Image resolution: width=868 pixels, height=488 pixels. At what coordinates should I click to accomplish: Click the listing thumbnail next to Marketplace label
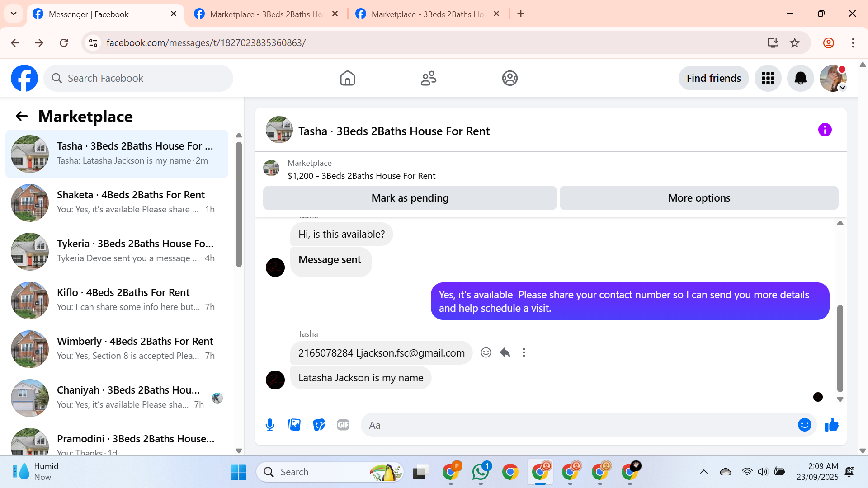(x=271, y=168)
